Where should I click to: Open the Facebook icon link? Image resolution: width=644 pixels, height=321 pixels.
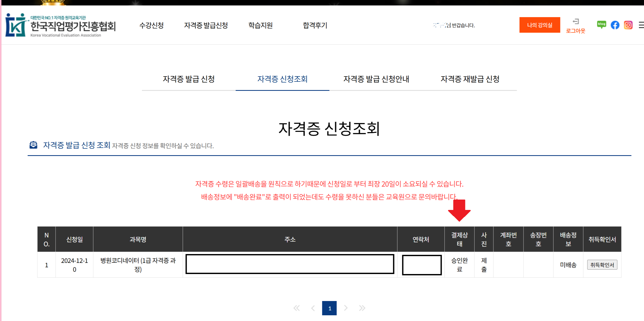(615, 25)
